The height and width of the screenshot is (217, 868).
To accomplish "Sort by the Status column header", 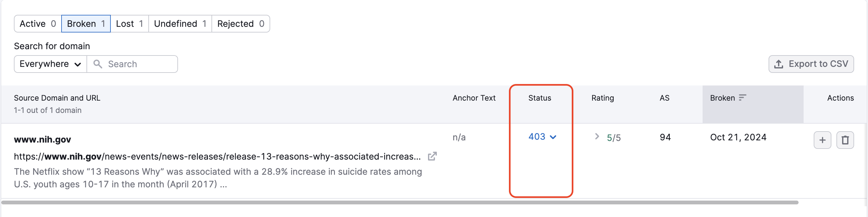I will coord(539,98).
